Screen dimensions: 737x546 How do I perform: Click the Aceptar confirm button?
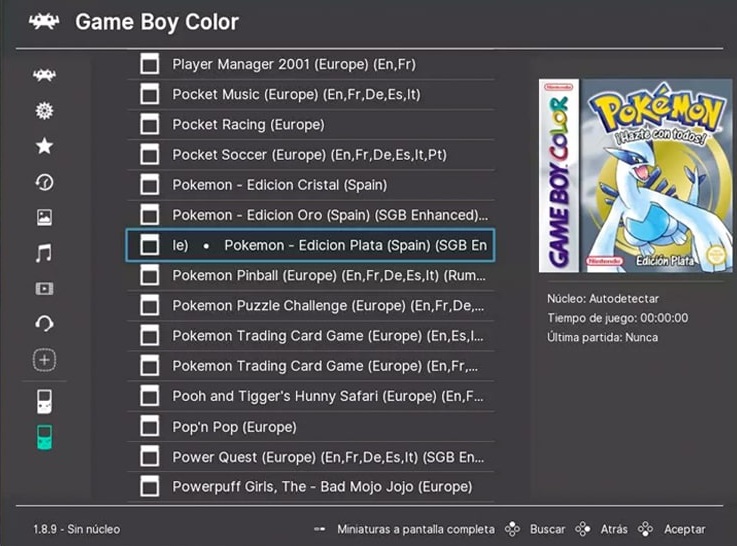684,529
